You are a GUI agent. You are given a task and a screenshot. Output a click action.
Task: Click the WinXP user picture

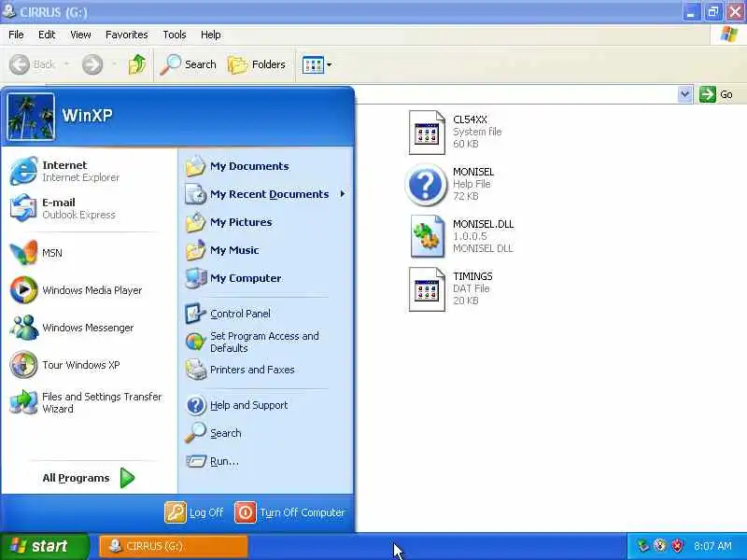pyautogui.click(x=31, y=117)
